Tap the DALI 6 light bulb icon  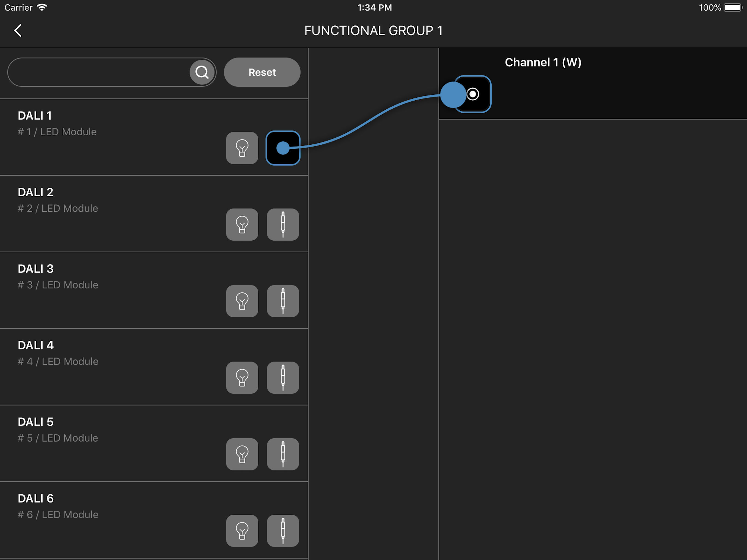pos(242,531)
